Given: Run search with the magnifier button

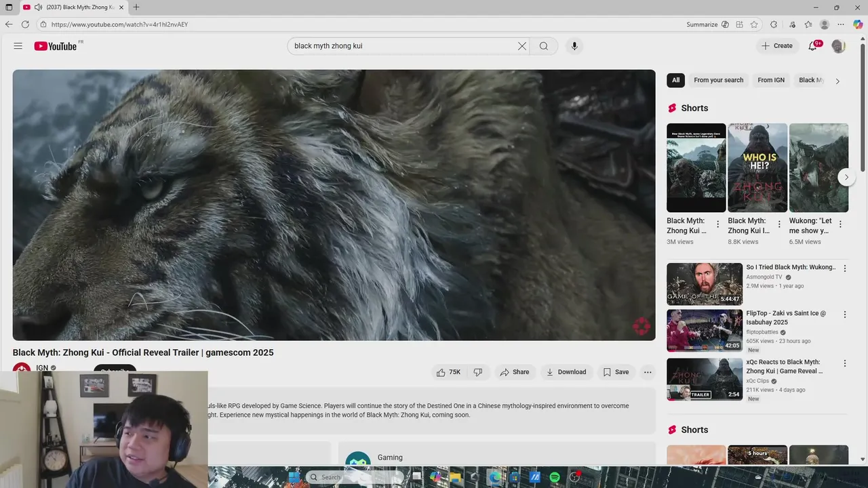Looking at the screenshot, I should click(x=544, y=46).
